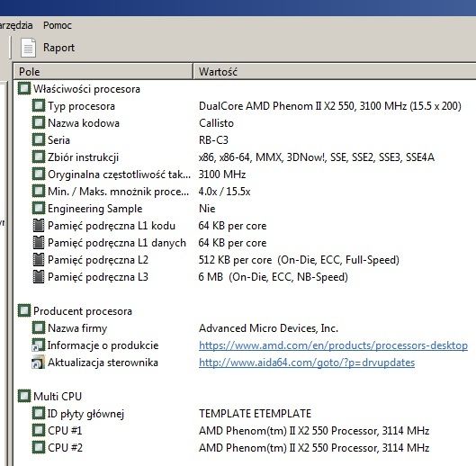Select the Multi CPU group icon
Image resolution: width=476 pixels, height=466 pixels.
click(x=24, y=396)
